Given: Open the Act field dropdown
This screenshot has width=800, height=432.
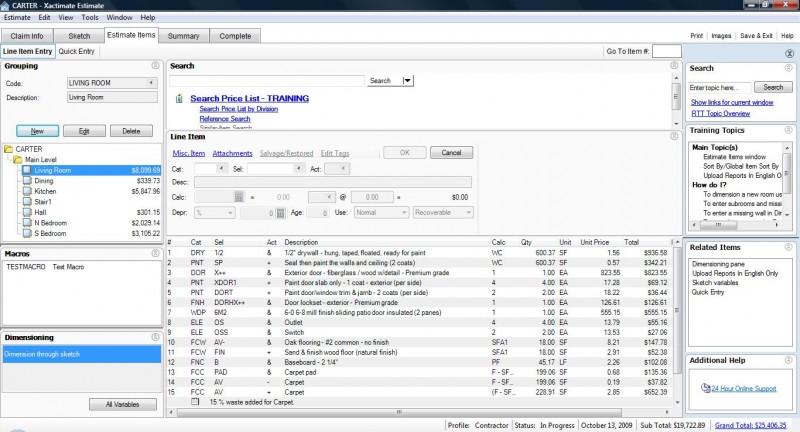Looking at the screenshot, I should click(343, 168).
